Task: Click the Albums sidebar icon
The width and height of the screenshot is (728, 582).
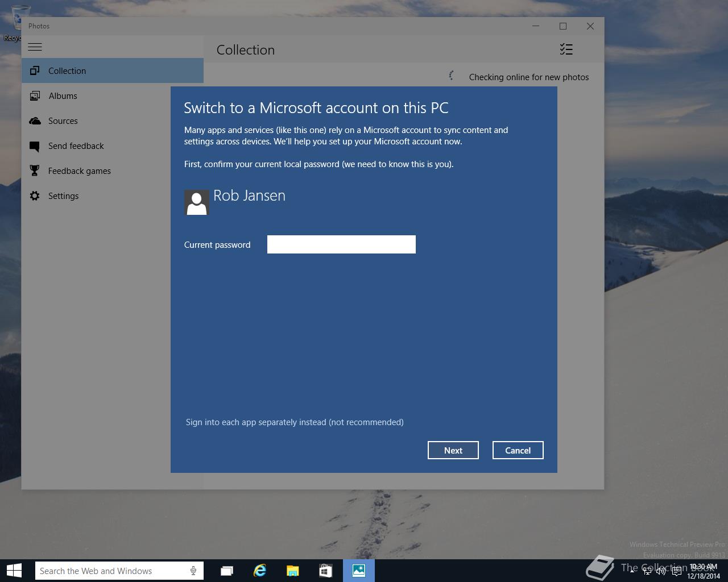Action: point(35,95)
